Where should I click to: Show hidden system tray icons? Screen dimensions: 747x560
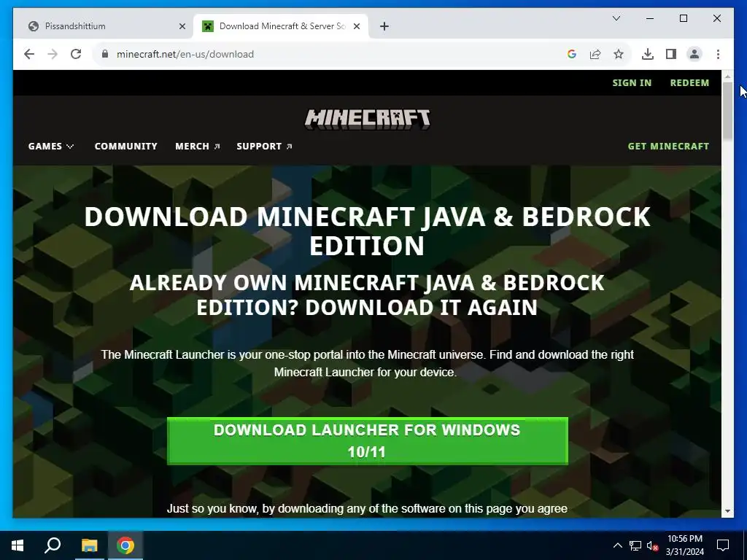pos(617,545)
